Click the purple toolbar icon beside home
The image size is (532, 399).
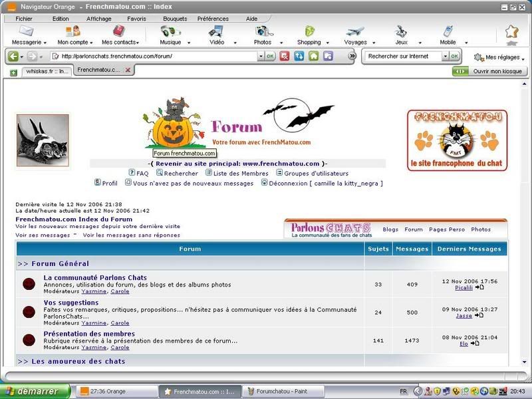tap(328, 56)
